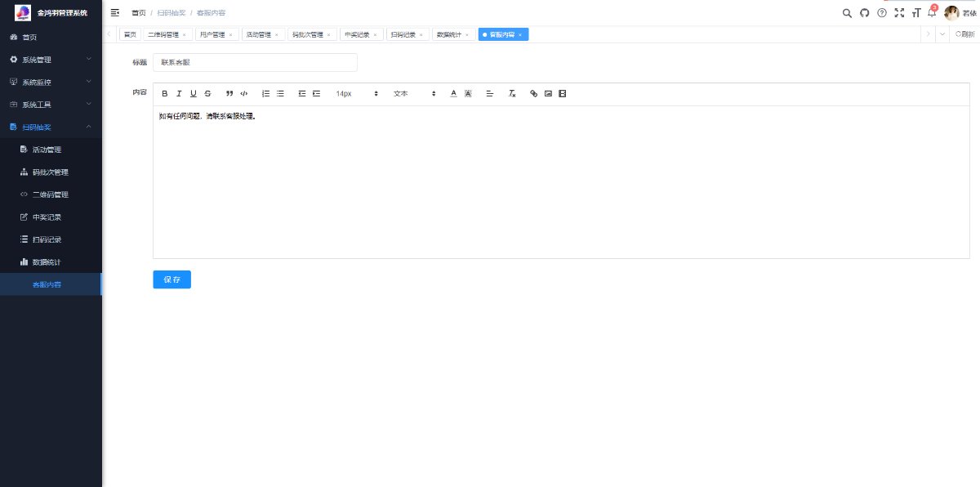Open 中奖记录 in the sidebar menu
This screenshot has width=980, height=487.
pos(51,217)
